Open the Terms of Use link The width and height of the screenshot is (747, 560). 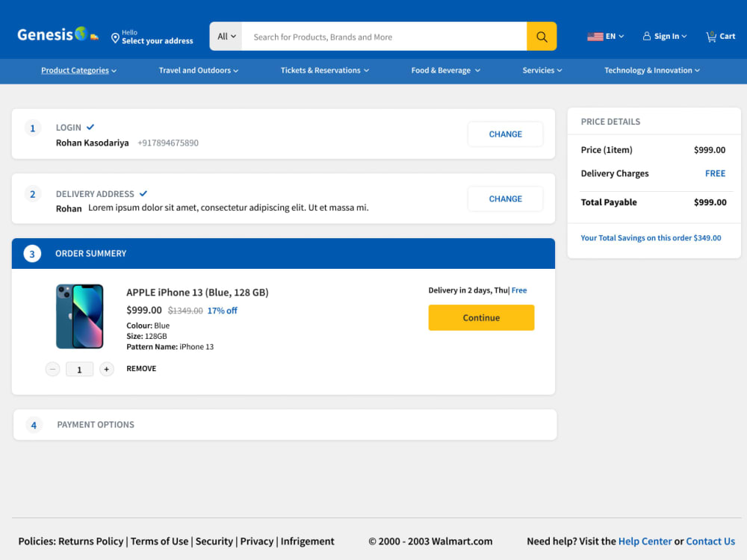pyautogui.click(x=159, y=541)
